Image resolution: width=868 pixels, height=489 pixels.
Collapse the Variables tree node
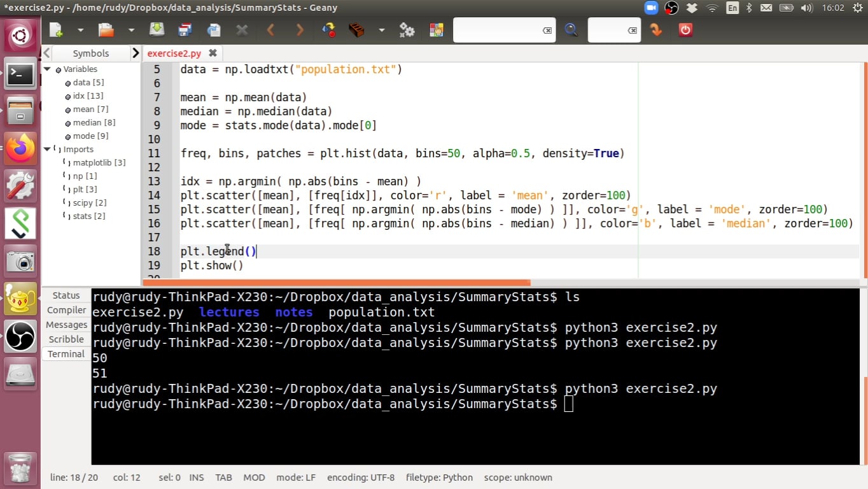click(x=48, y=69)
